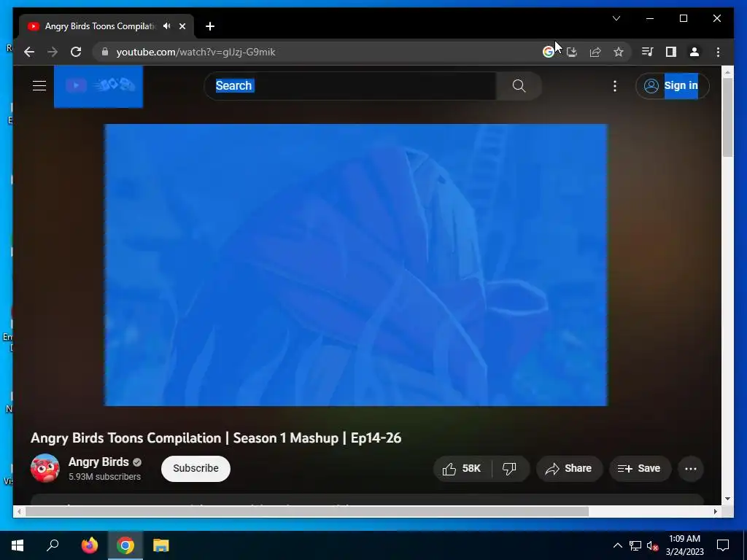Share the video

[x=569, y=469]
